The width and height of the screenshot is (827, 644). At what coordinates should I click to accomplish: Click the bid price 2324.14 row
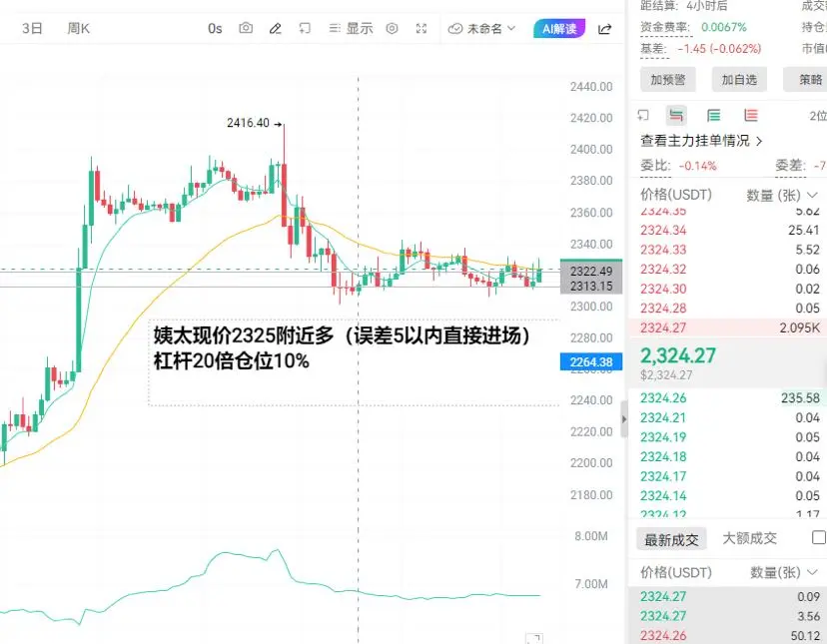tap(730, 496)
